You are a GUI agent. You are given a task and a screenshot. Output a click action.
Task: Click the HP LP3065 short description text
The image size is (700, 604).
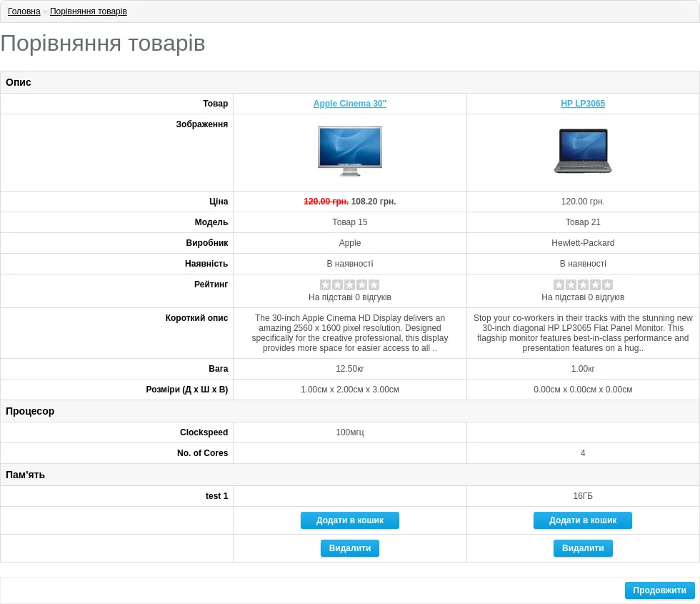pyautogui.click(x=583, y=333)
